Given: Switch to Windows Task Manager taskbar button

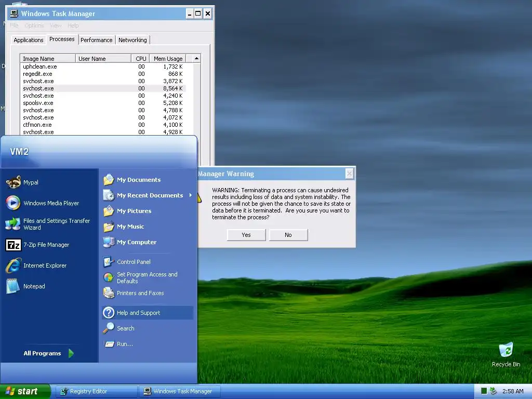Looking at the screenshot, I should (179, 391).
